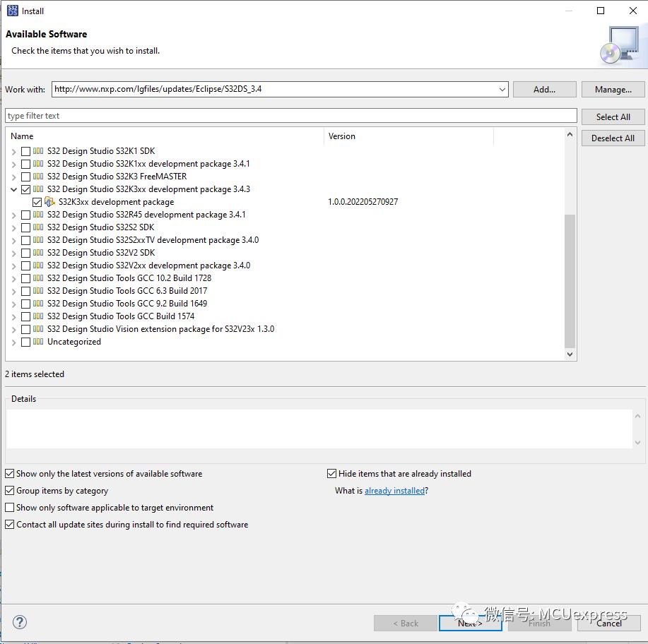Click the software list scroll up arrow

(x=570, y=134)
